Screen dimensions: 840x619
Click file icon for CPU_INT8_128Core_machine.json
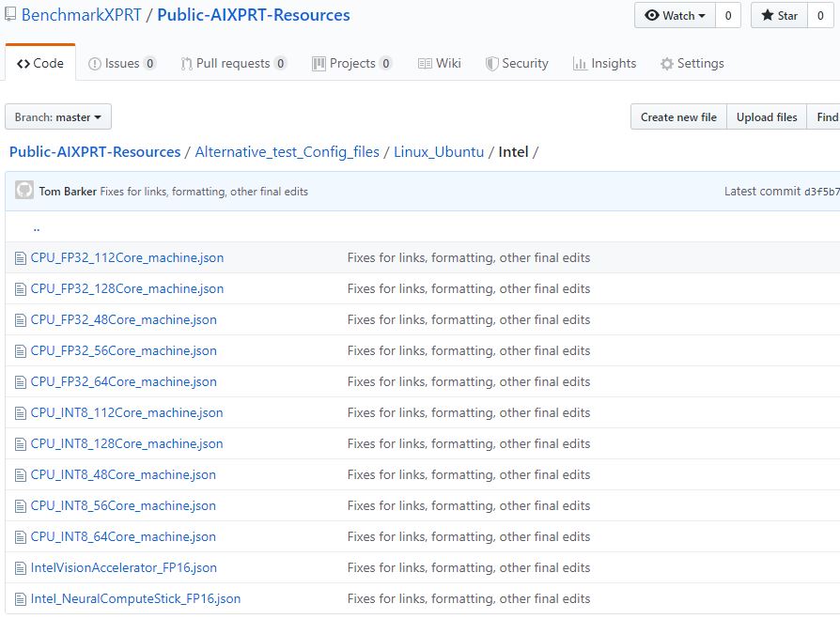pos(21,445)
